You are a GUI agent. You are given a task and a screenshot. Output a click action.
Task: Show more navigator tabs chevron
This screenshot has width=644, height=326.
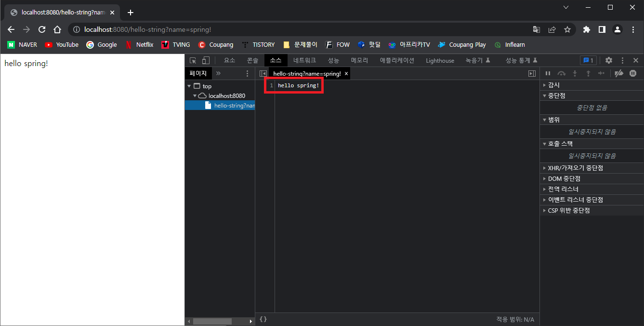point(218,73)
